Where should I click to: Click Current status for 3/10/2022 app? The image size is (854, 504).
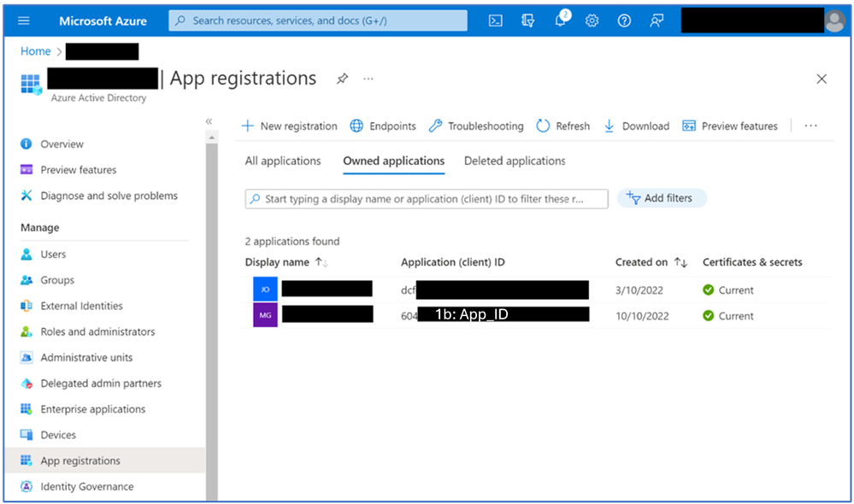(728, 290)
